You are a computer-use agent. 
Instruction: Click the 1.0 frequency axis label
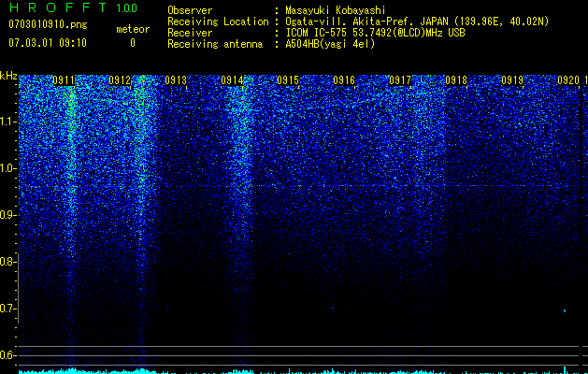coord(7,168)
